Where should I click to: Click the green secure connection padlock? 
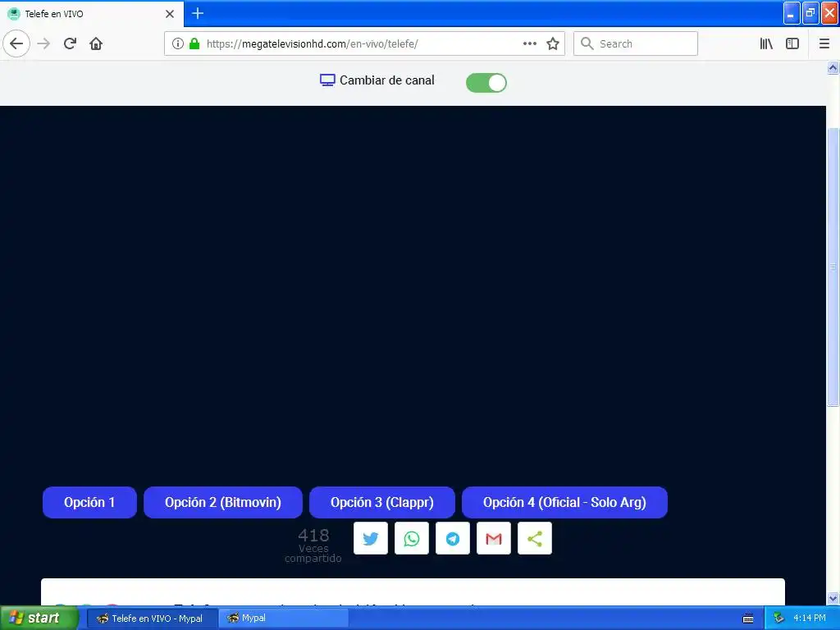pos(194,43)
